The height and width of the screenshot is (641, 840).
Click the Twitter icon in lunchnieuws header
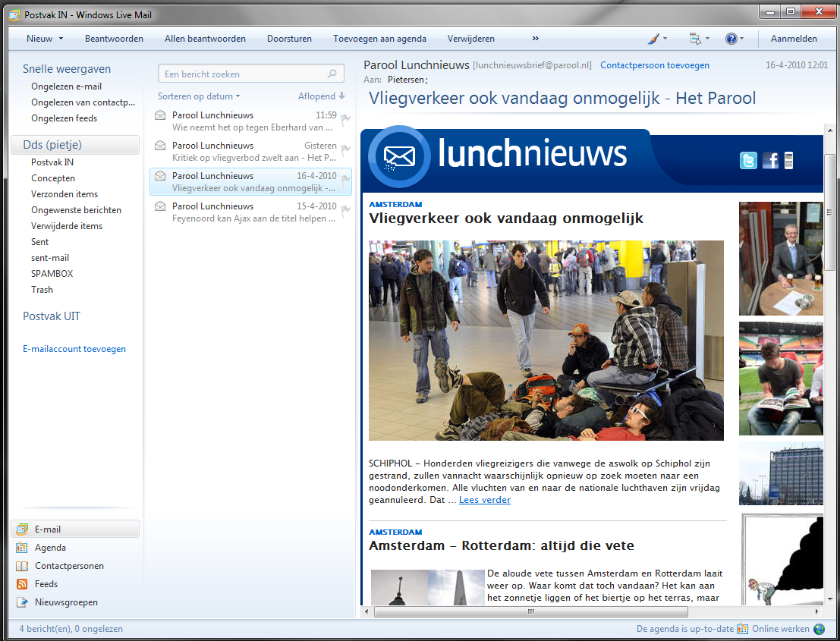coord(748,160)
